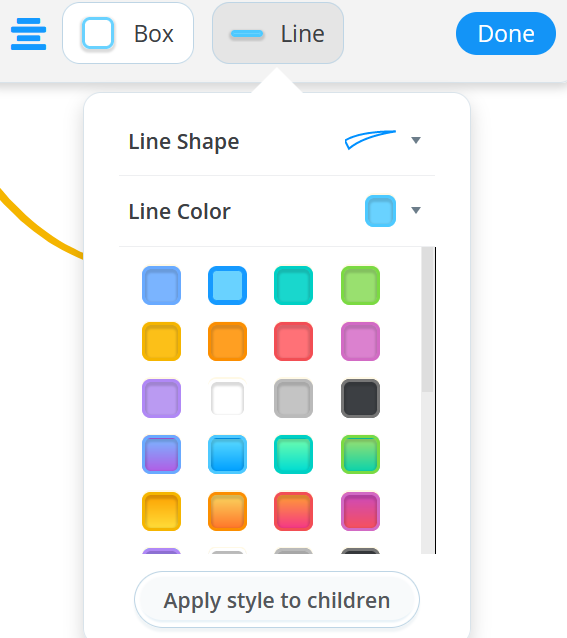Select the light green solid swatch
567x638 pixels.
[360, 285]
